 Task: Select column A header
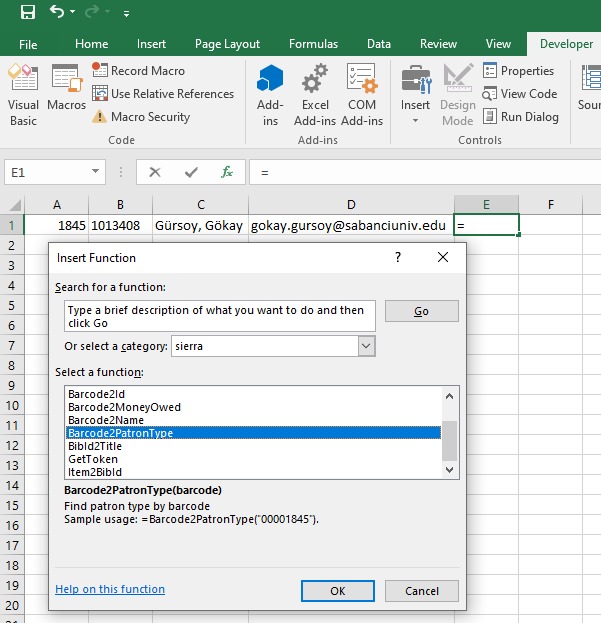pyautogui.click(x=57, y=204)
